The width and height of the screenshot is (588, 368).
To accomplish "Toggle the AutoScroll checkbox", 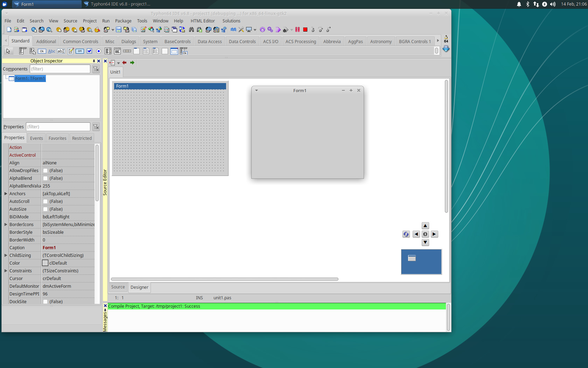I will (x=45, y=202).
